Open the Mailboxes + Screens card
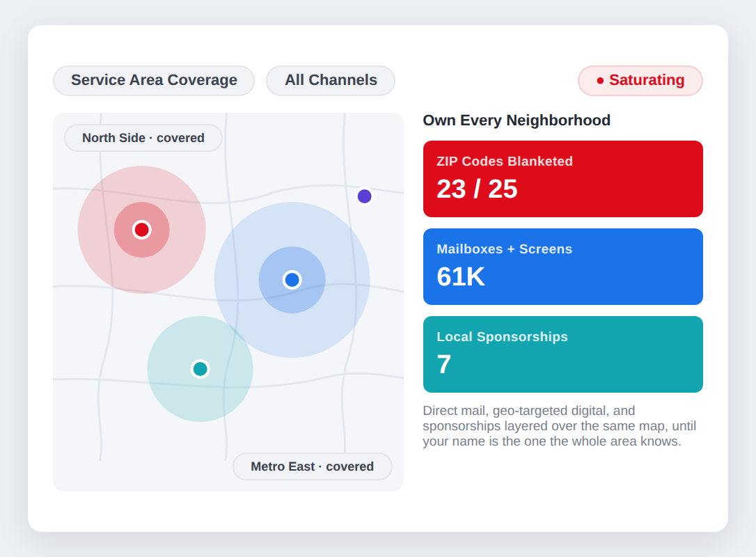Viewport: 756px width, 557px height. tap(563, 267)
